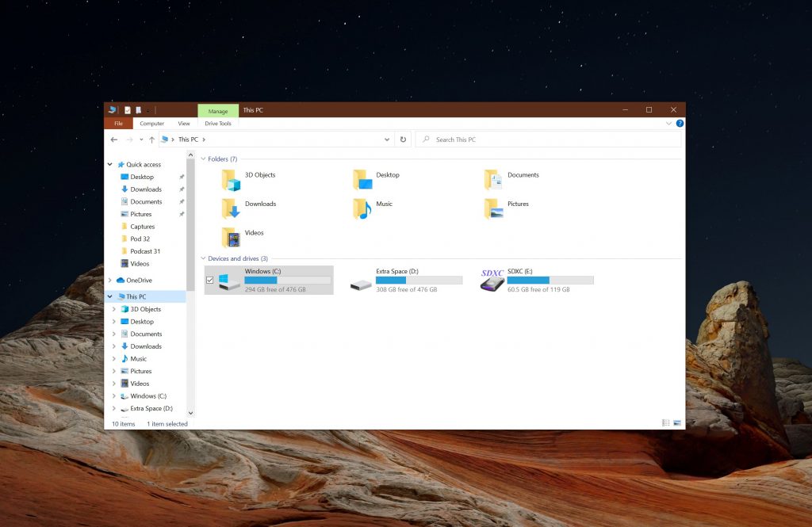
Task: Open the quick access toolbar customize dropdown
Action: pyautogui.click(x=148, y=110)
